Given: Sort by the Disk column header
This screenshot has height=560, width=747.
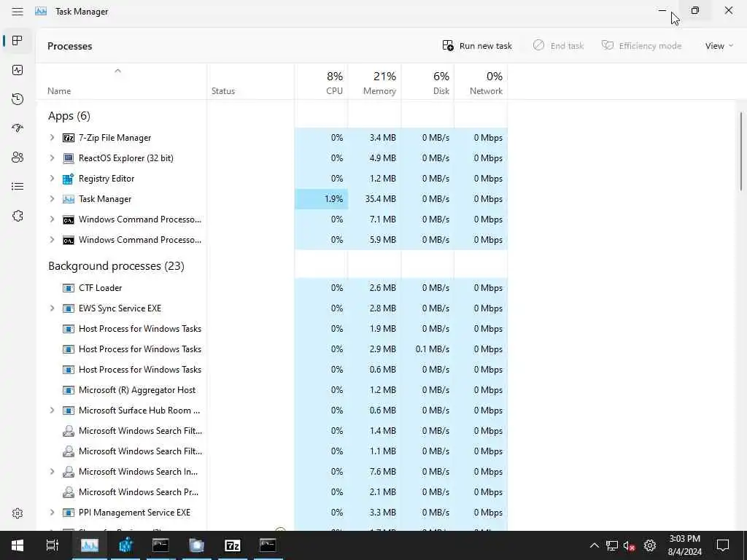Looking at the screenshot, I should tap(427, 82).
